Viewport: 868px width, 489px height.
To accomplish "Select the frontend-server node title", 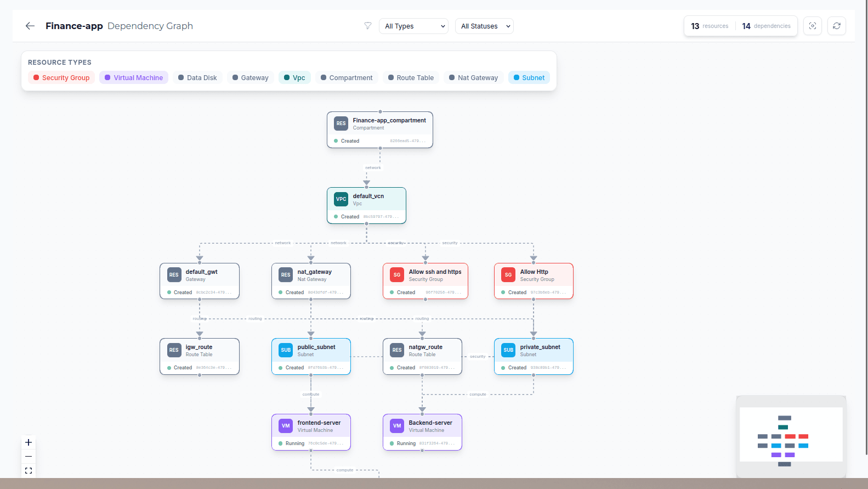I will tap(319, 423).
